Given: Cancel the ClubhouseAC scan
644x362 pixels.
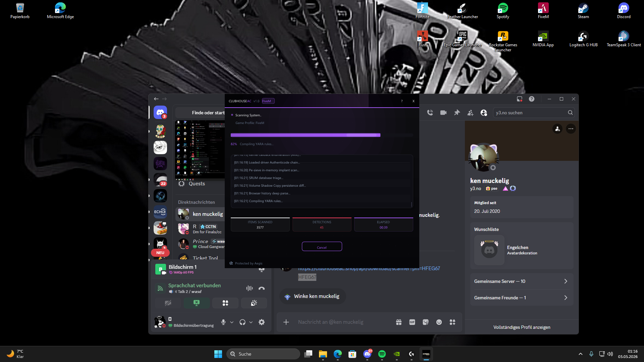Looking at the screenshot, I should (x=322, y=247).
